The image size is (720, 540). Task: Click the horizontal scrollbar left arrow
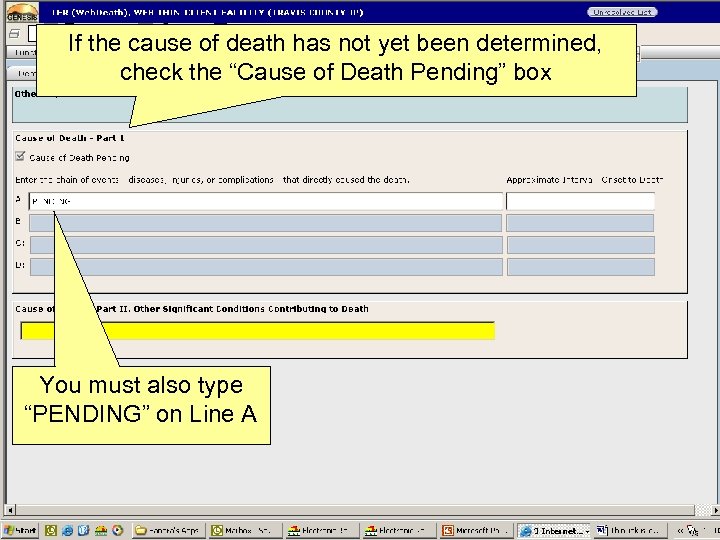(10, 510)
